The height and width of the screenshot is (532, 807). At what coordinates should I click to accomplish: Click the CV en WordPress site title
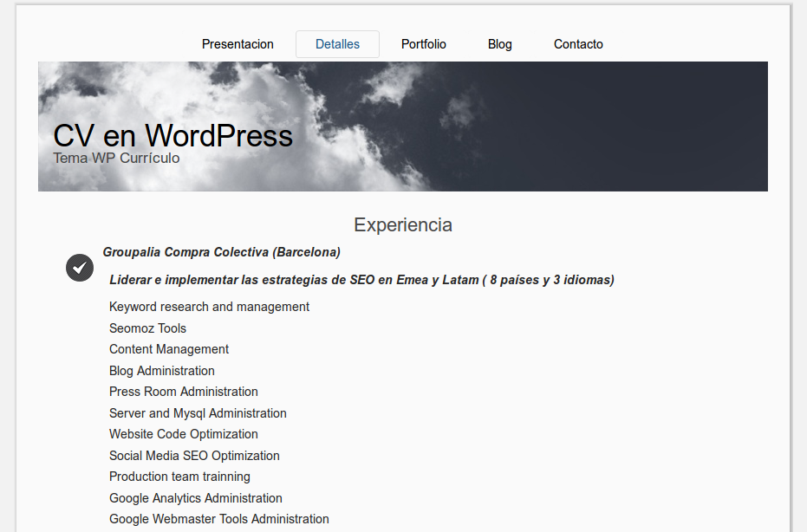coord(172,135)
